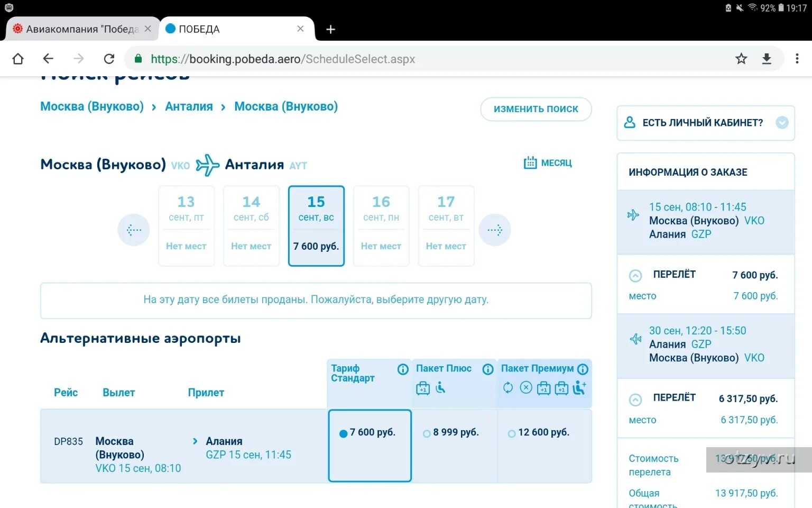Open info icon for Тариф Стандарт
The height and width of the screenshot is (508, 812).
click(403, 369)
